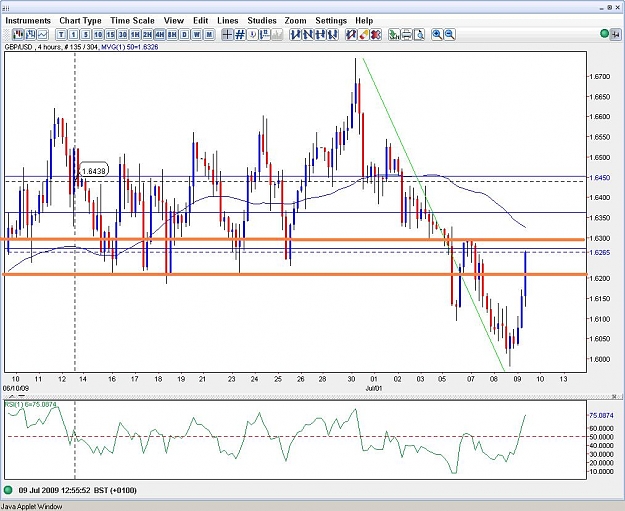Image resolution: width=625 pixels, height=511 pixels.
Task: Click the upper orange horizontal line at 1.6300
Action: pos(293,240)
